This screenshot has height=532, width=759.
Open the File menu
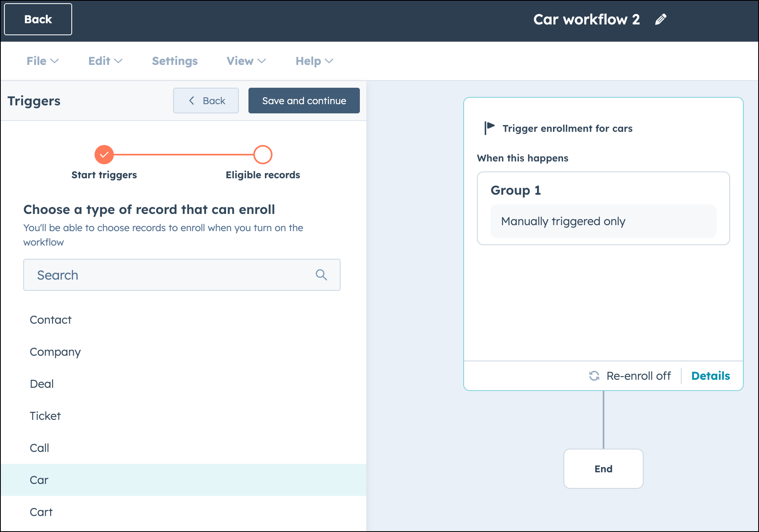(x=42, y=61)
